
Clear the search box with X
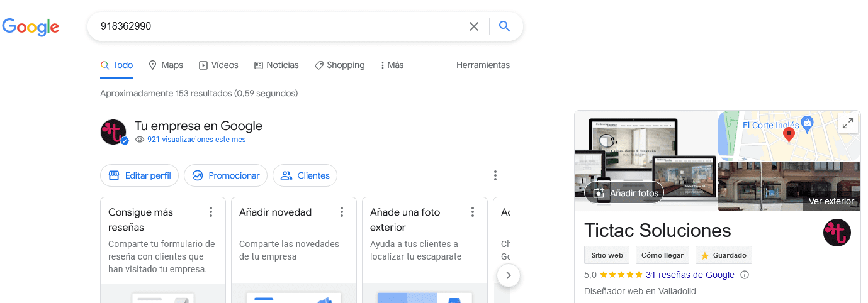coord(474,26)
